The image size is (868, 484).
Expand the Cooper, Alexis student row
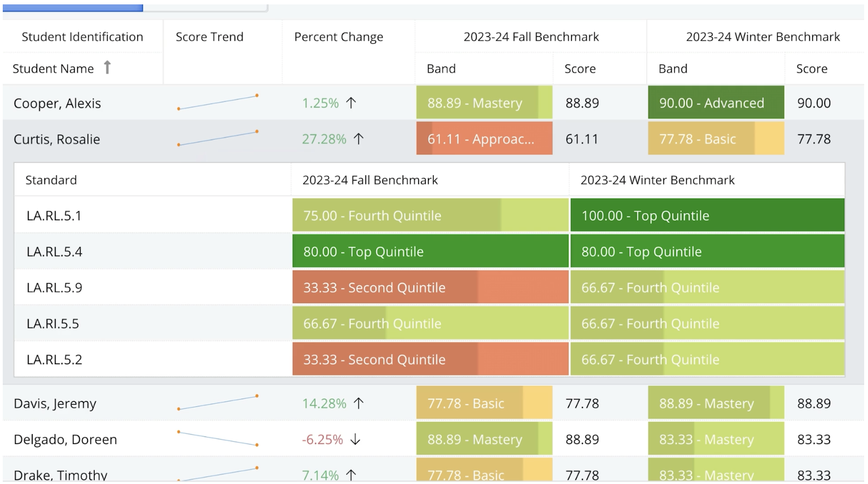tap(57, 103)
